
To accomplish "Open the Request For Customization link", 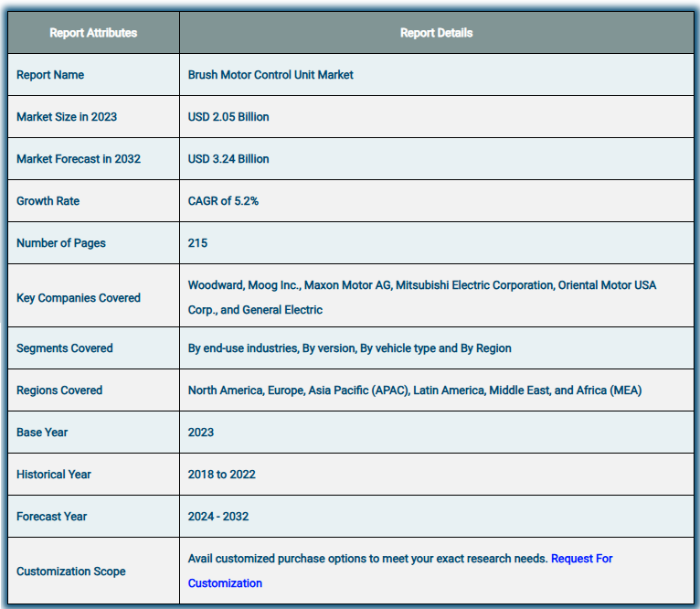I will pyautogui.click(x=581, y=559).
